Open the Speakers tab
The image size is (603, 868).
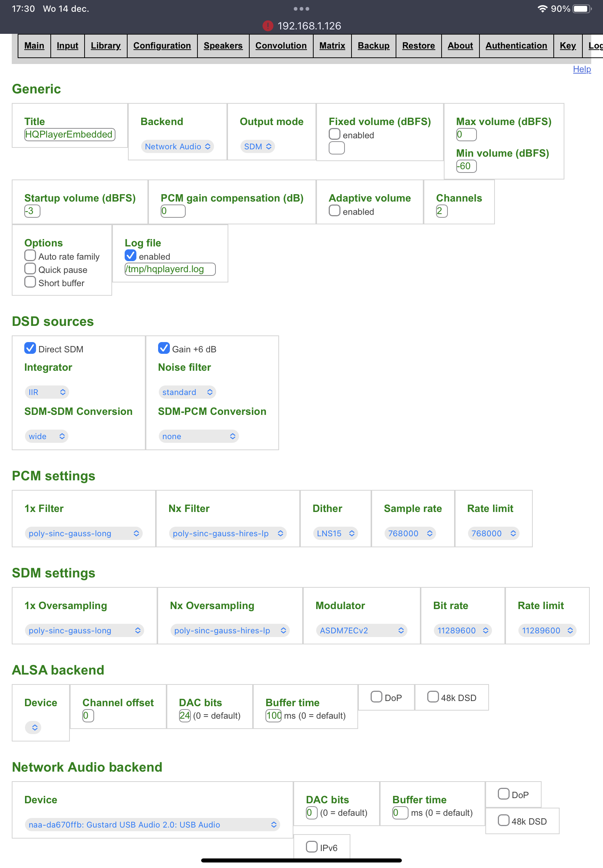coord(223,46)
